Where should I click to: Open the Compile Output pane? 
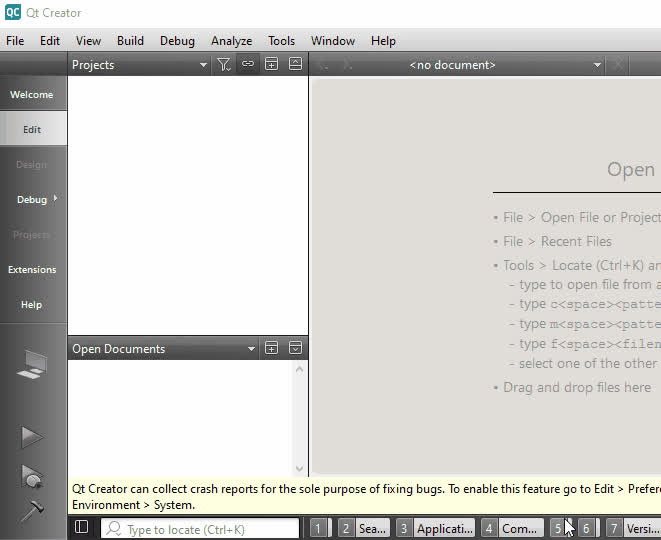pos(512,528)
